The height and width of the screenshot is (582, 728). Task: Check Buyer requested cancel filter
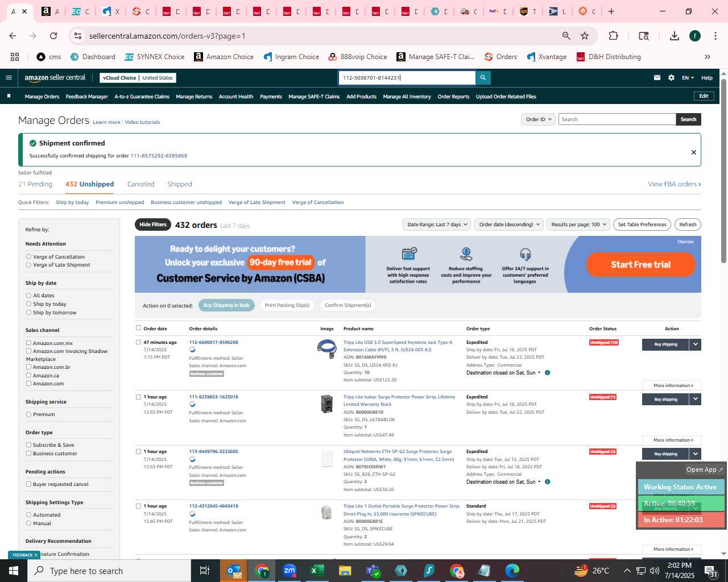point(28,484)
